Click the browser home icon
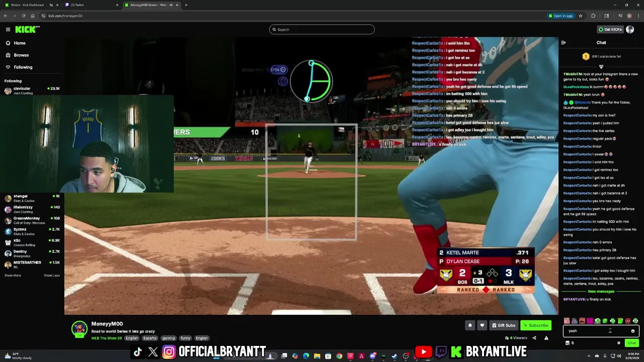This screenshot has width=644, height=362. click(33, 16)
